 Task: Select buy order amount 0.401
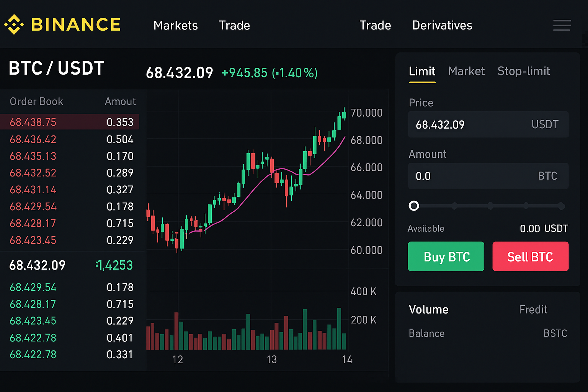(x=120, y=338)
